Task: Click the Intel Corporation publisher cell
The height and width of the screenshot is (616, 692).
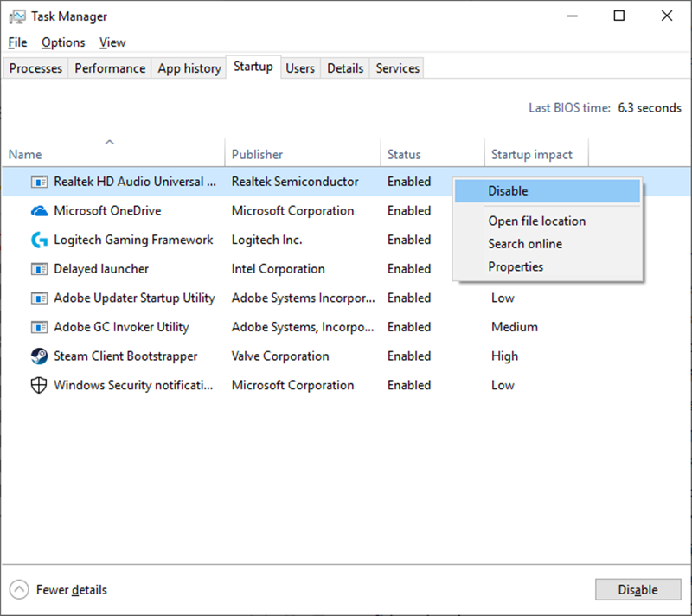Action: 278,269
